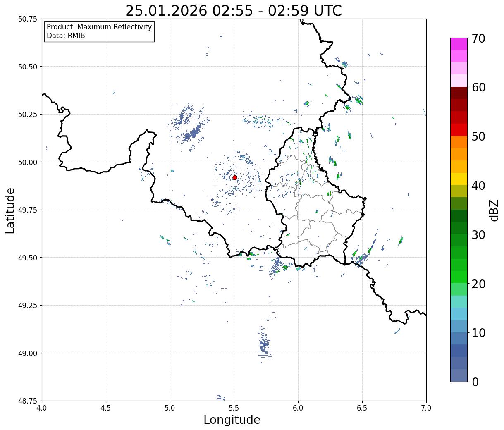Viewport: 504px width, 430px height.
Task: Click the latitude tick label 49.25
Action: coord(28,306)
